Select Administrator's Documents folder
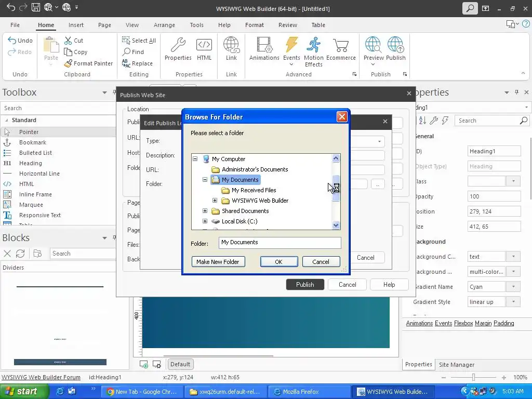 click(x=255, y=169)
